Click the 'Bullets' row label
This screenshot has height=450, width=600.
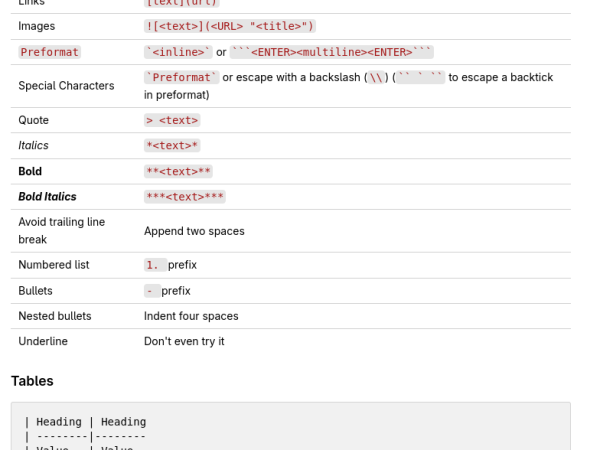point(35,291)
